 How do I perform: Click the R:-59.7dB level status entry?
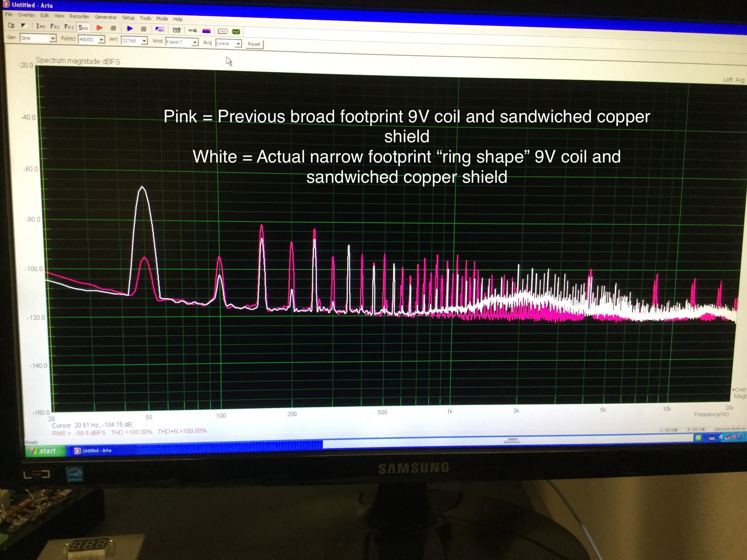696,430
